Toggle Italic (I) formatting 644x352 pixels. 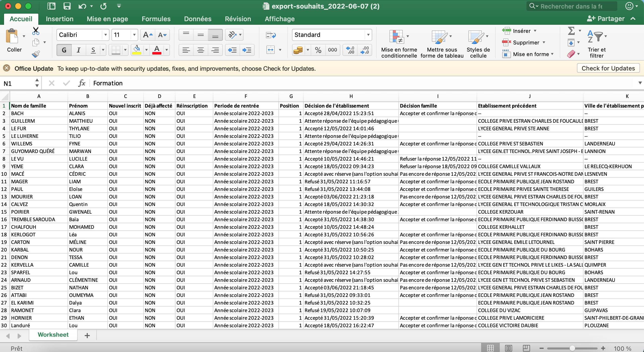click(79, 50)
